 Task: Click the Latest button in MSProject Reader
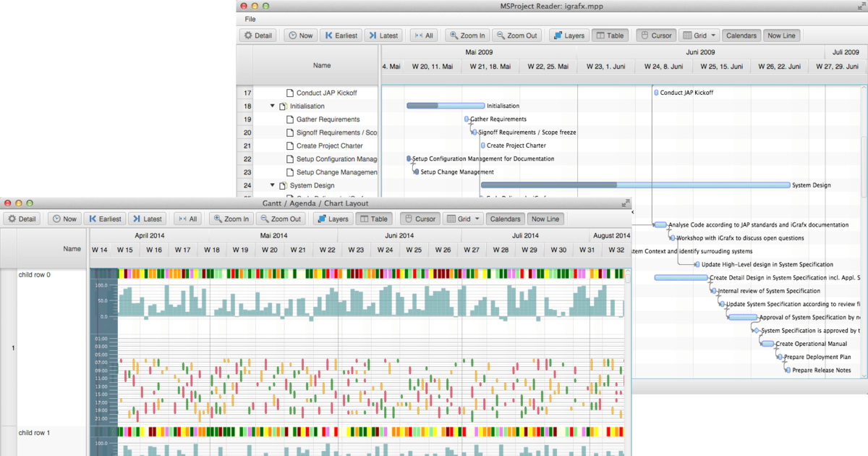pos(383,35)
